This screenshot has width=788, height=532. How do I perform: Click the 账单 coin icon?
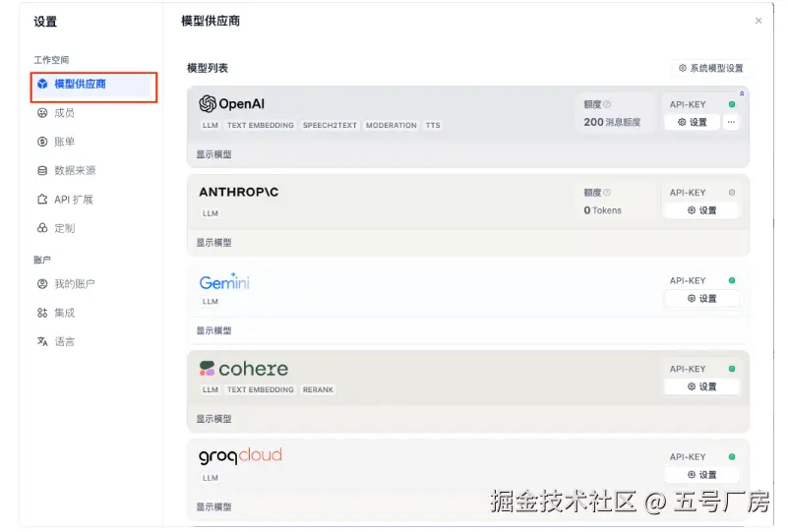coord(42,142)
